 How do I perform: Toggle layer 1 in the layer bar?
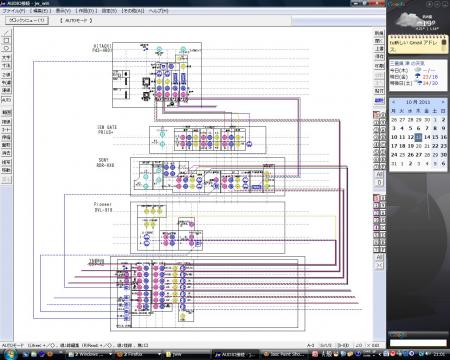[376, 123]
